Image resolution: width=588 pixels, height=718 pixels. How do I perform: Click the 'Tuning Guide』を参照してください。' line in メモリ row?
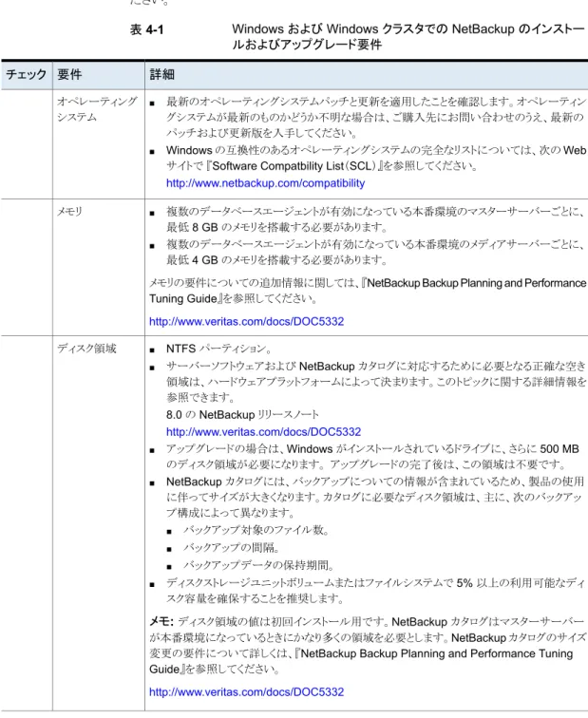[234, 299]
